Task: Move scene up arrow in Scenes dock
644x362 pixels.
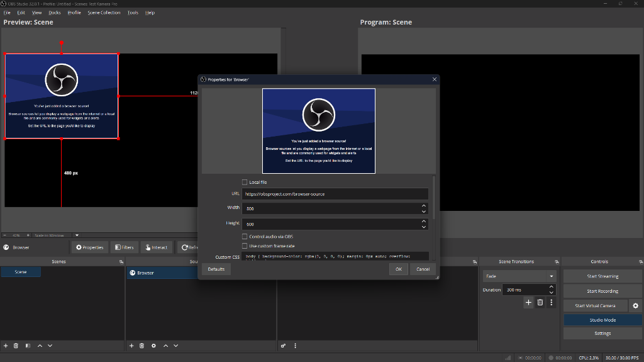Action: click(x=40, y=346)
